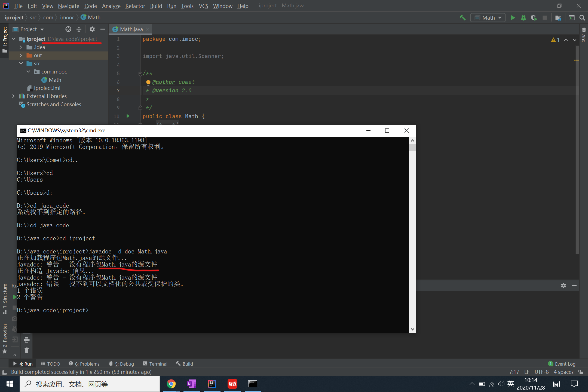Screen dimensions: 588x392
Task: Open the Problems tool tab
Action: 84,364
